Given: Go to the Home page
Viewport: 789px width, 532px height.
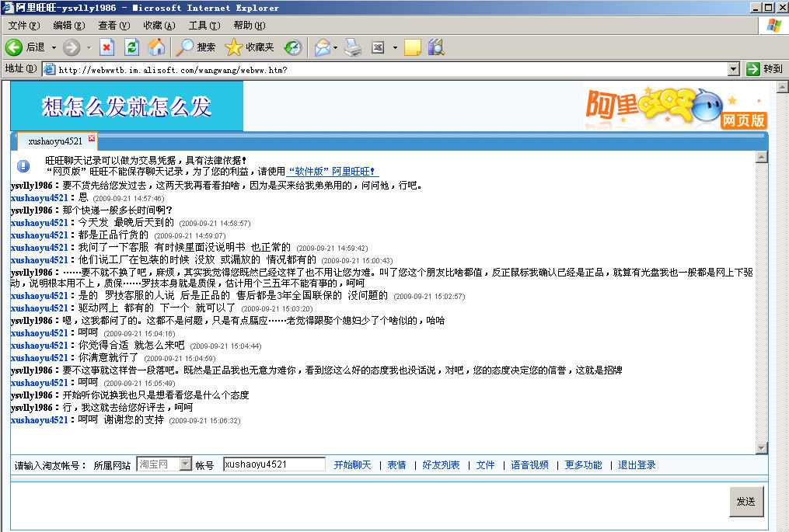Looking at the screenshot, I should coord(156,47).
